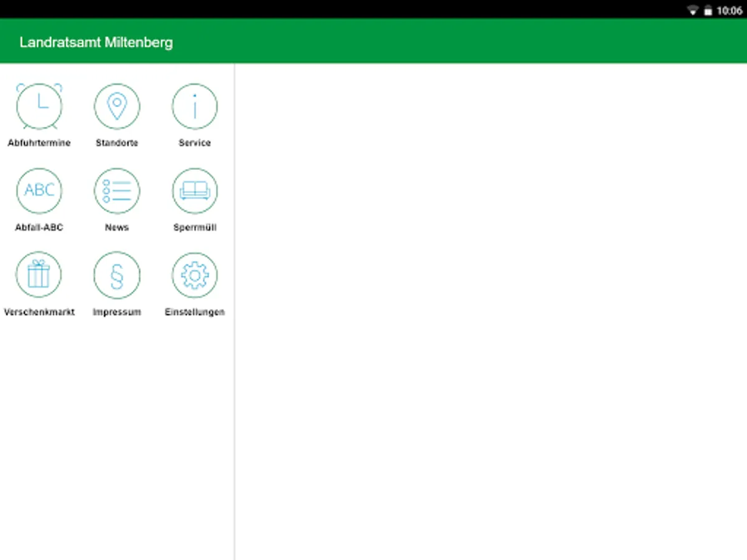Click the Impressum label
This screenshot has width=747, height=560.
(x=117, y=312)
